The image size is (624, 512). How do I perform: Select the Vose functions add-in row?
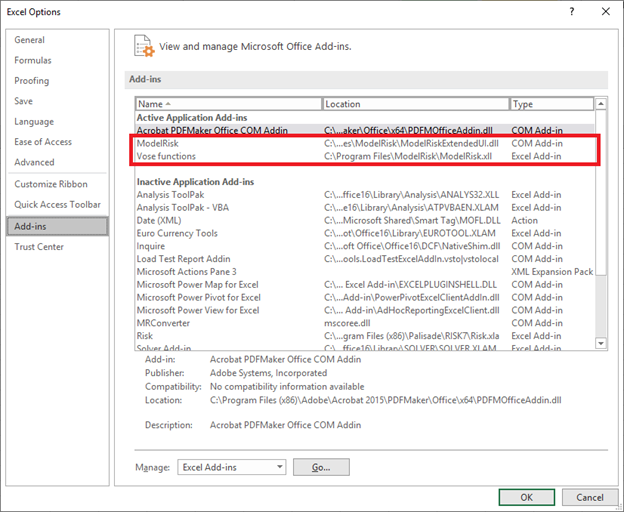(365, 156)
